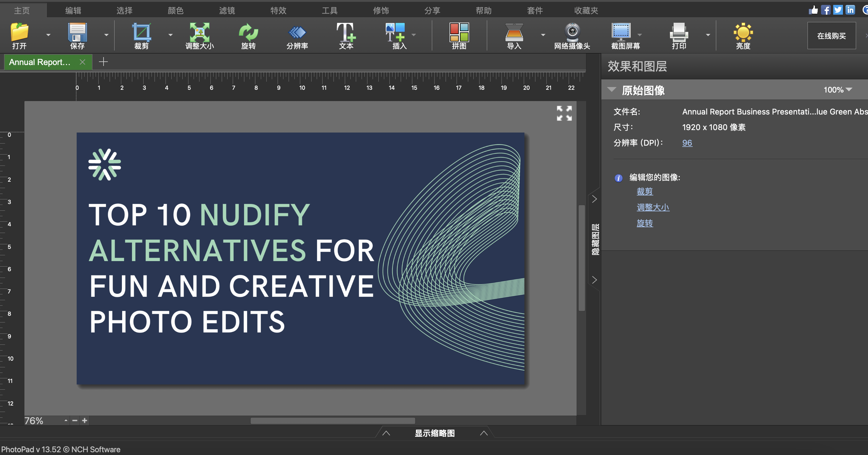Open the zoom level arrow beside 76%
Image resolution: width=868 pixels, height=455 pixels.
(x=66, y=420)
